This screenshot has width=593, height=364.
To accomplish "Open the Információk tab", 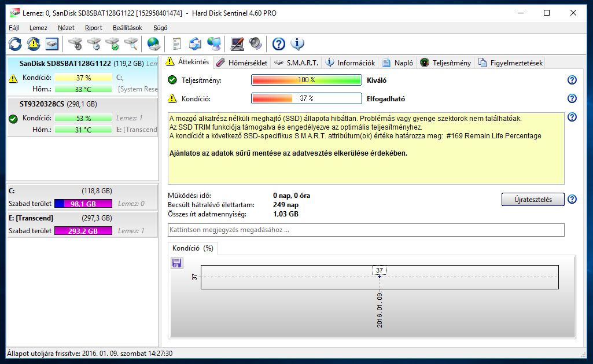I will (x=350, y=63).
